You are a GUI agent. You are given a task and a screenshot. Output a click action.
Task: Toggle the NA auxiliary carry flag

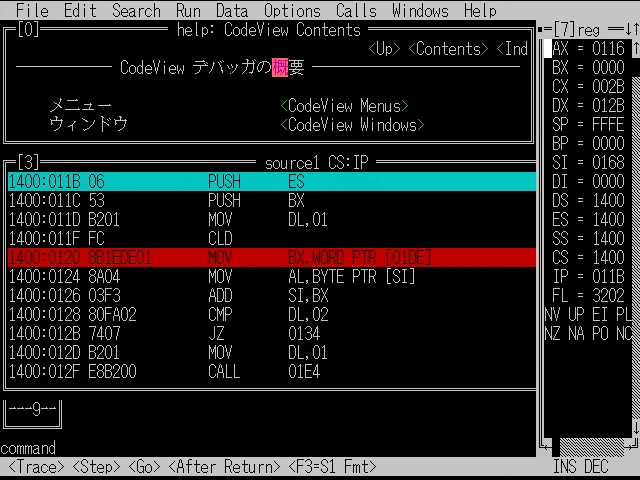click(576, 333)
